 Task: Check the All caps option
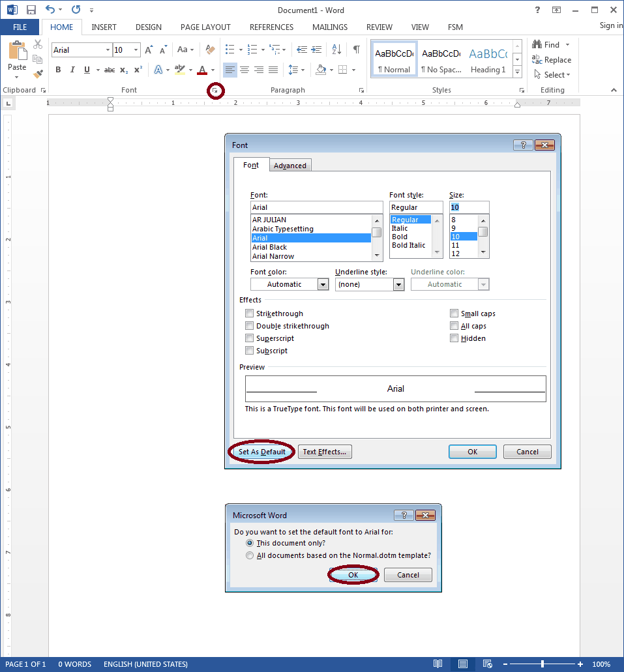454,326
